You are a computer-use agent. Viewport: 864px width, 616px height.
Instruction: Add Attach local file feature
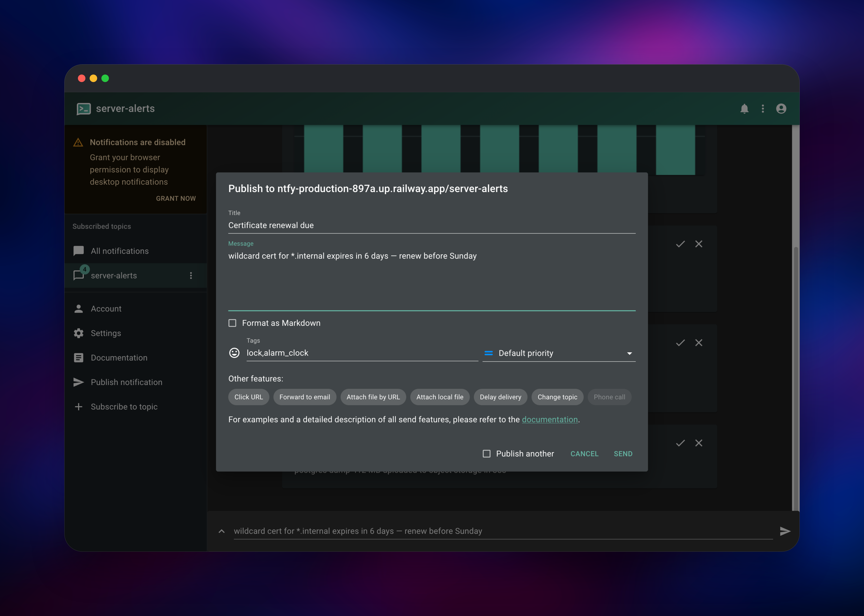pos(440,397)
